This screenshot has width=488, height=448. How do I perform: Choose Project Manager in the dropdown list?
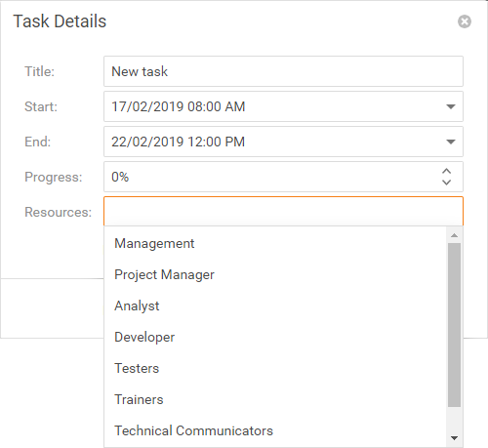[275, 274]
